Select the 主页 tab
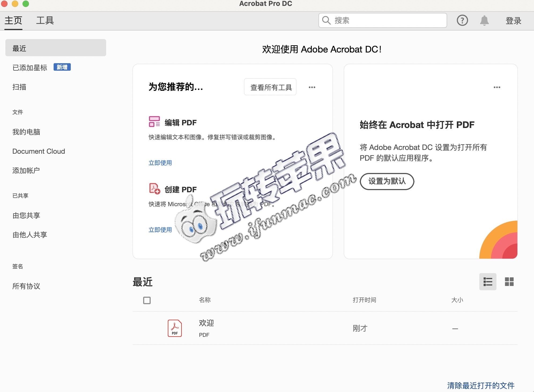 13,20
